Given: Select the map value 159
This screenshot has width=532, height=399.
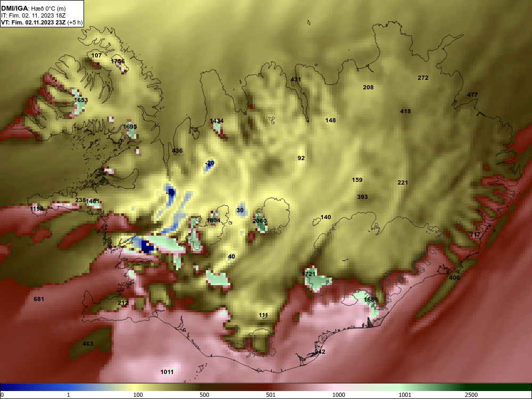Looking at the screenshot, I should [357, 180].
